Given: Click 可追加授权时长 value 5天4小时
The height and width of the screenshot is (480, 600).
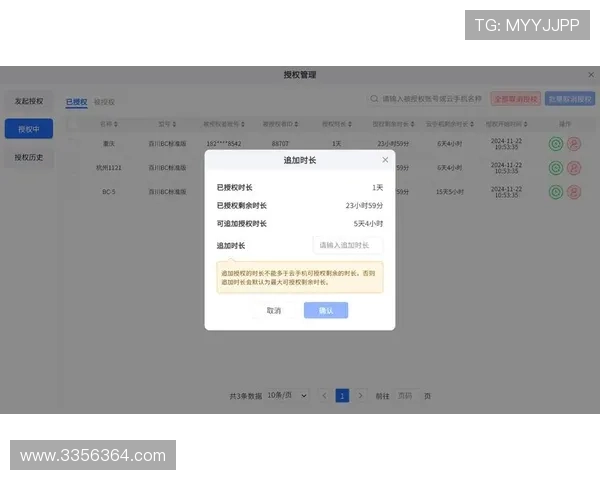Looking at the screenshot, I should pos(368,224).
